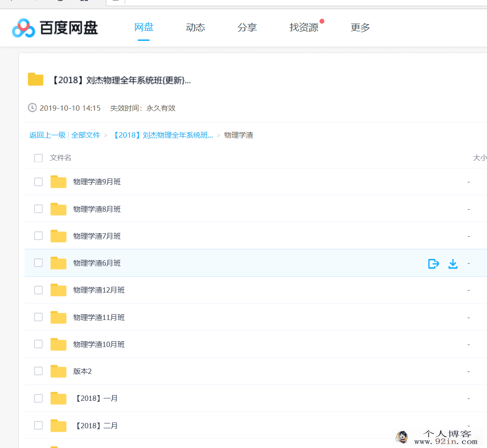This screenshot has height=448, width=487.
Task: Open folder name 物理学渣9月班
Action: [x=97, y=182]
